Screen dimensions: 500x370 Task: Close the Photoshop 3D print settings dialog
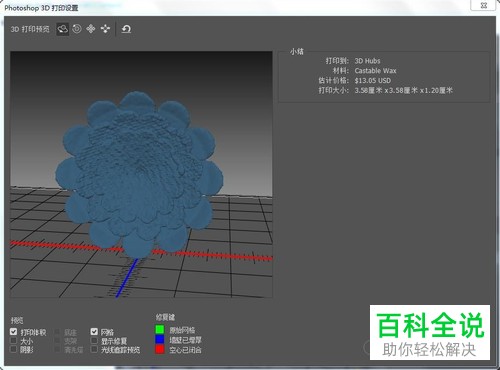[x=484, y=5]
